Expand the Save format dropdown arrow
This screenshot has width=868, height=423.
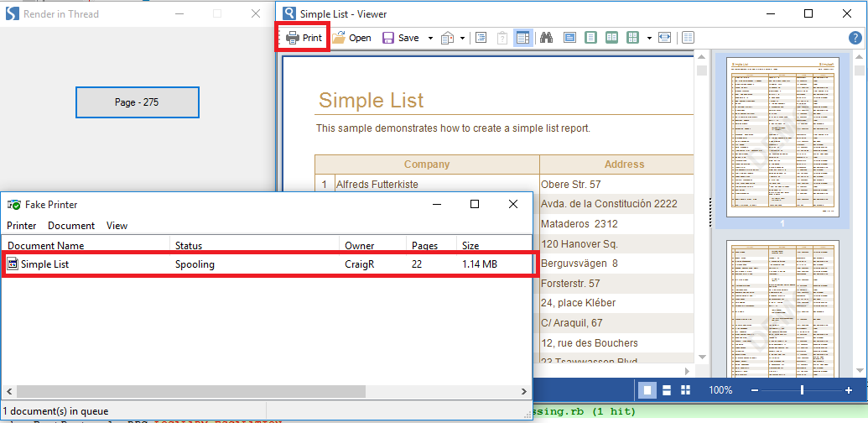point(430,39)
